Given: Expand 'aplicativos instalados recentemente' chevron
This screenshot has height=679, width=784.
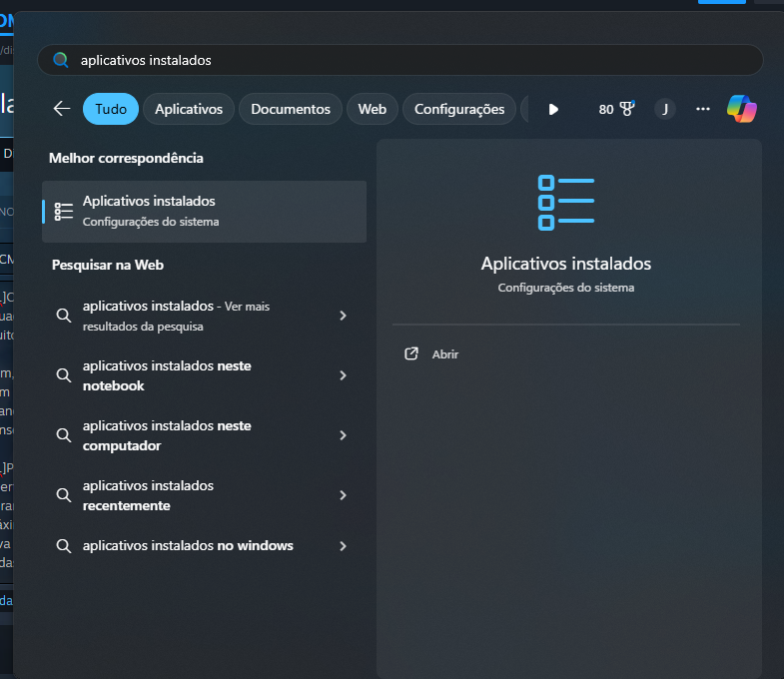Looking at the screenshot, I should (343, 495).
